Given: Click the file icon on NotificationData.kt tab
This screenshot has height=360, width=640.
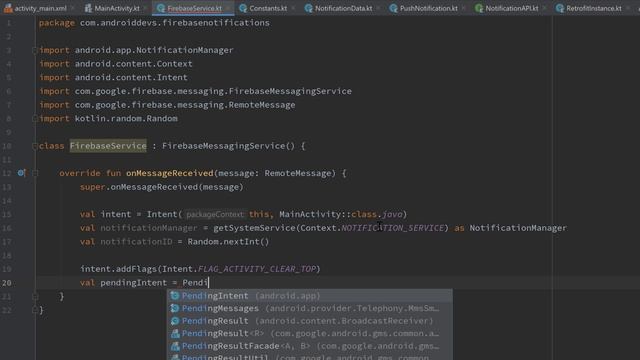Looking at the screenshot, I should [309, 8].
